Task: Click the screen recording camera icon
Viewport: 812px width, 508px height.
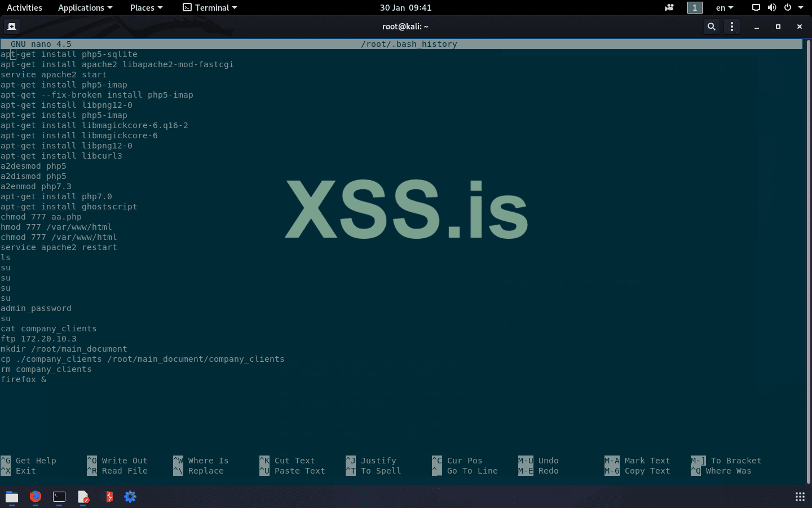Action: click(x=669, y=8)
